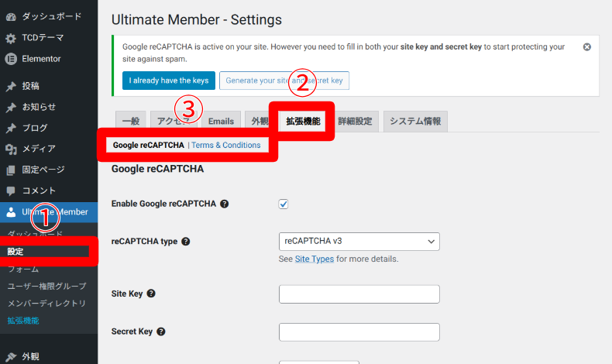This screenshot has height=364, width=612.
Task: Click the ブログ pin icon
Action: [x=11, y=128]
